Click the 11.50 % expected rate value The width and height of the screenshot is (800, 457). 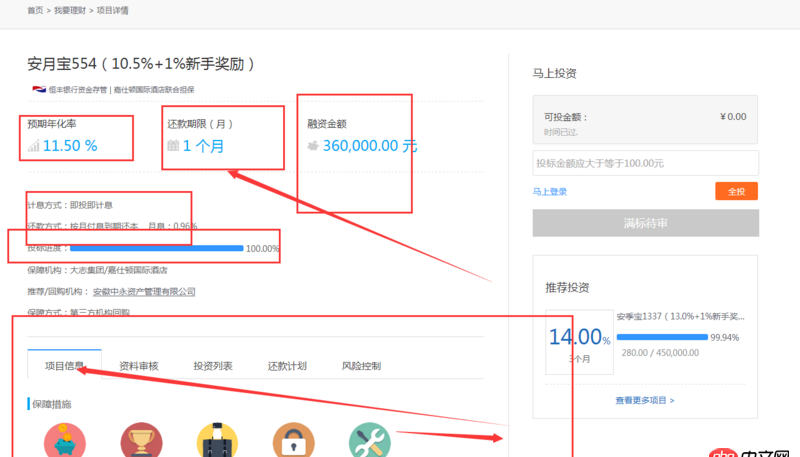[70, 146]
